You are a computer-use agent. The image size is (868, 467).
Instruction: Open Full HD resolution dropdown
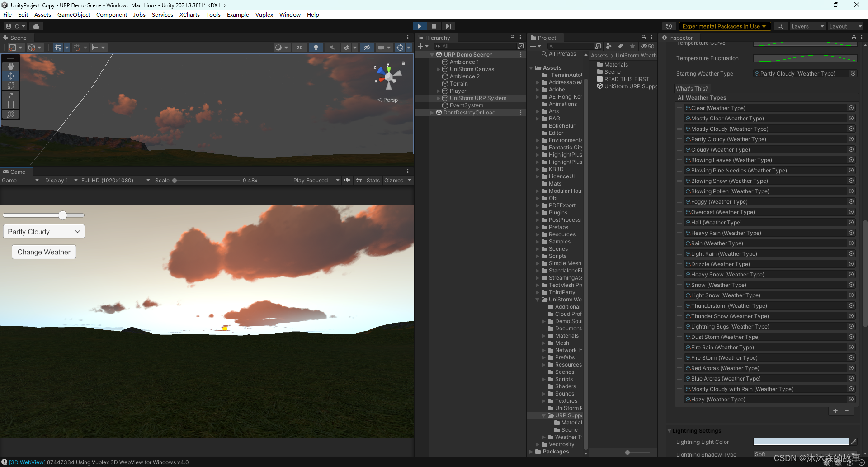[115, 181]
